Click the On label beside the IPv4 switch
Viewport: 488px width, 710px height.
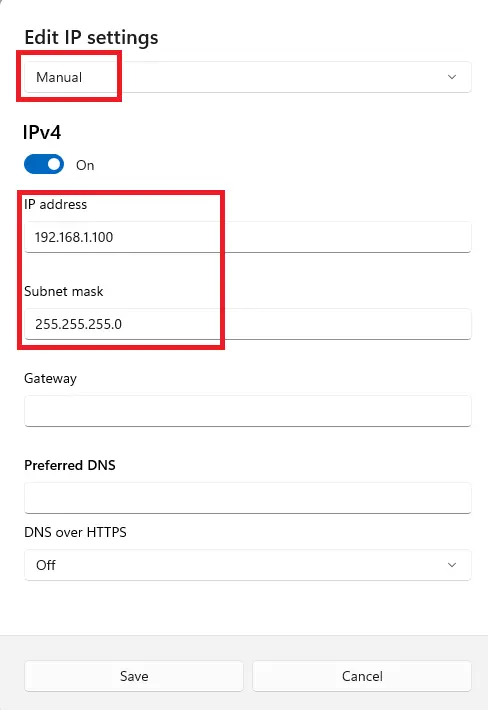85,165
